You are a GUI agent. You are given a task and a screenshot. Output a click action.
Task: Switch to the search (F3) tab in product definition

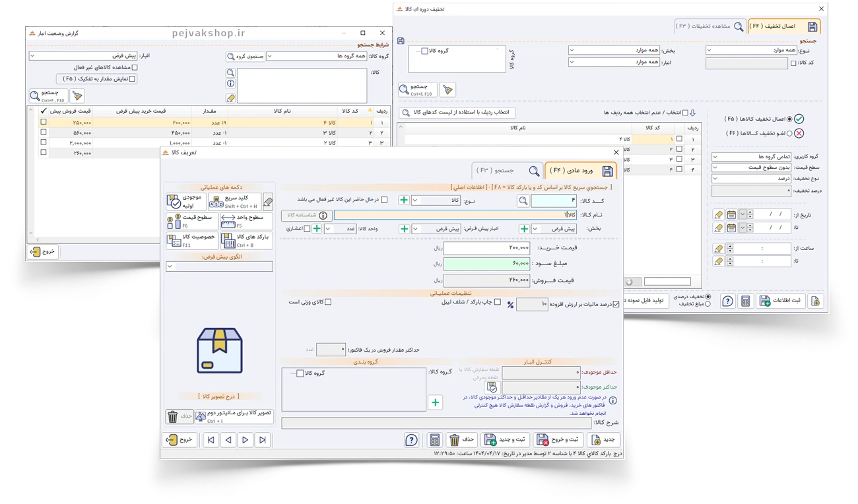pos(507,171)
